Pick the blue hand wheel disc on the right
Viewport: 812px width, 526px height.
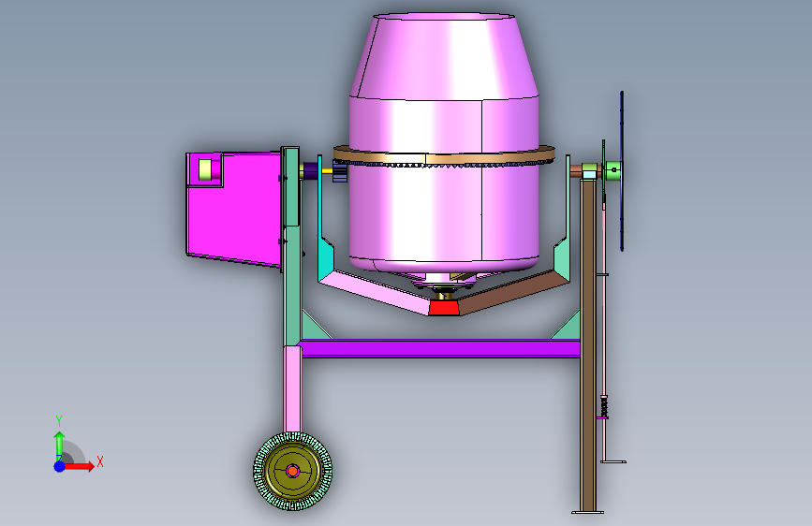622,171
